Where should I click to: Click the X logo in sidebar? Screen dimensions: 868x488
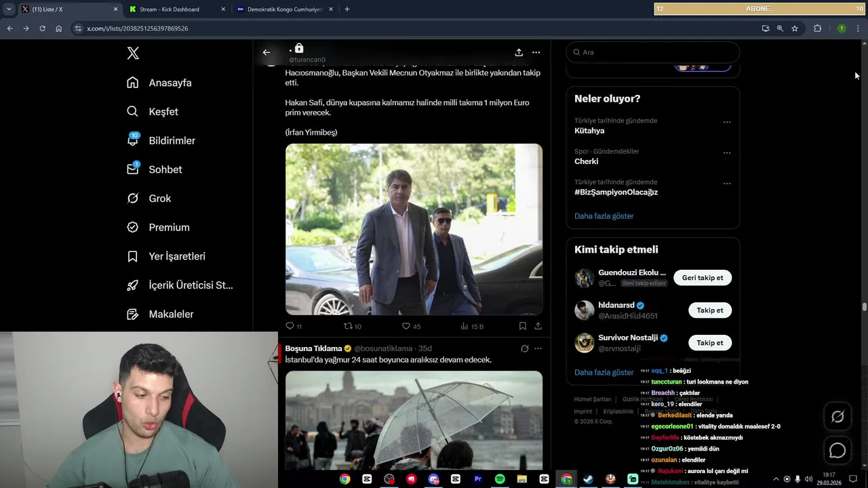tap(133, 54)
